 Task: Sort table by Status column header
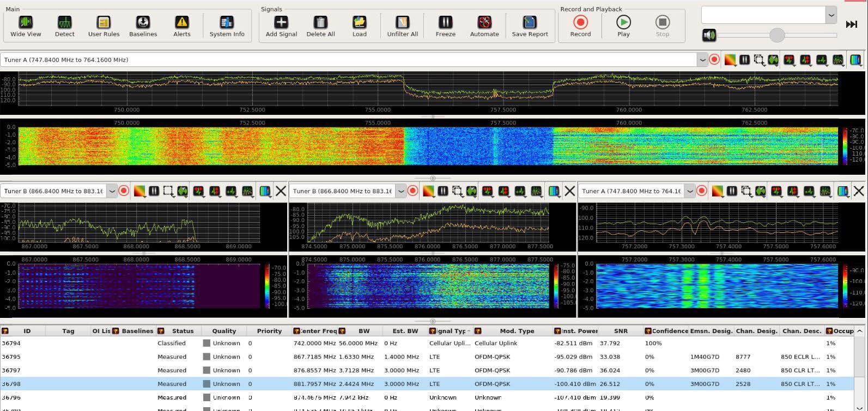pos(183,331)
